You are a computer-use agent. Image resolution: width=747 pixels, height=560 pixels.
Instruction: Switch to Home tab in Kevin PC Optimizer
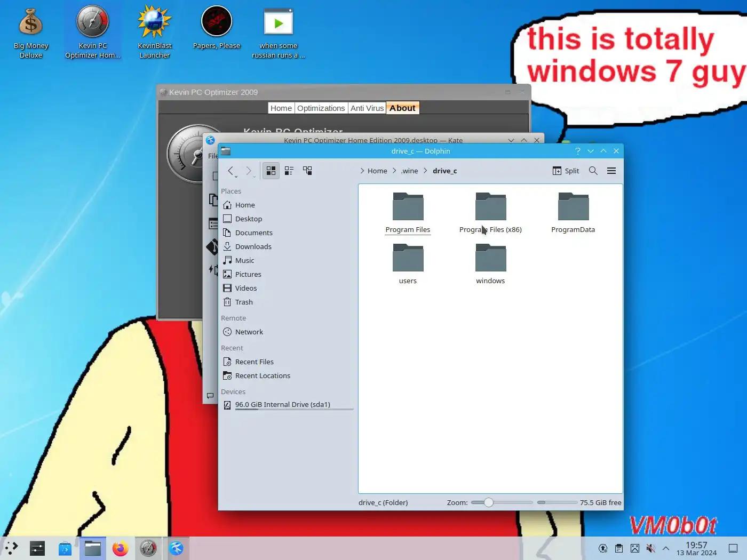pyautogui.click(x=281, y=108)
